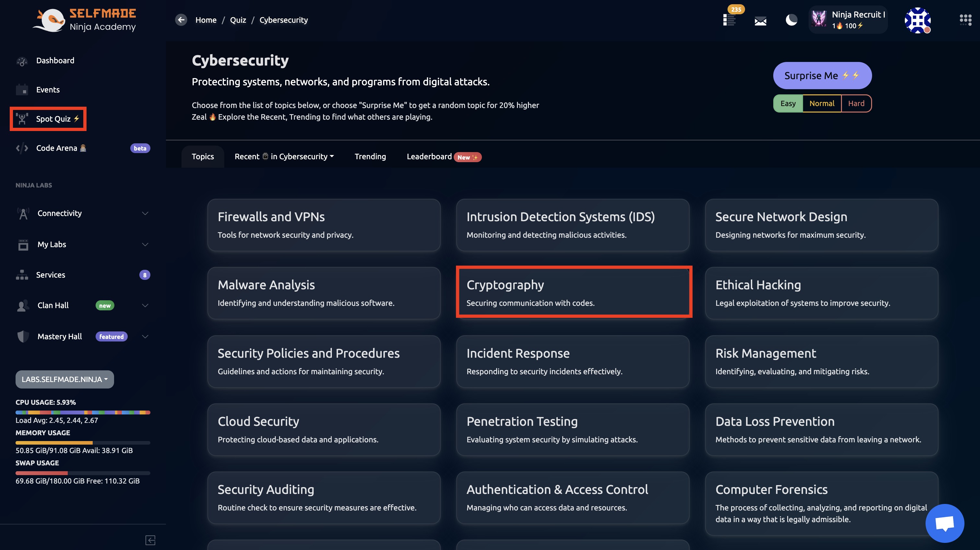Screen dimensions: 980x550
Task: Open LABS.SELFMADE.NINJA dropdown
Action: point(65,379)
